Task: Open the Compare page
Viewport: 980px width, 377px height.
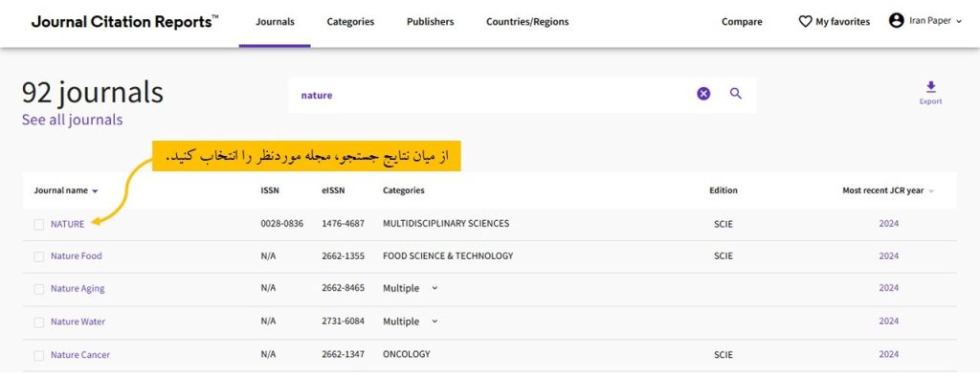Action: [x=742, y=22]
